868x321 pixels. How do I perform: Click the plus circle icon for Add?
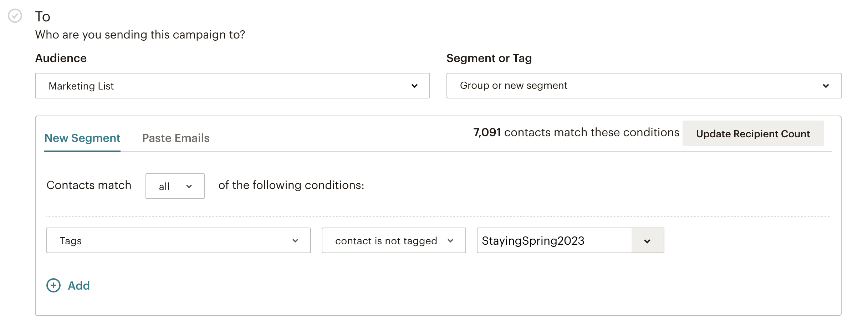point(53,285)
